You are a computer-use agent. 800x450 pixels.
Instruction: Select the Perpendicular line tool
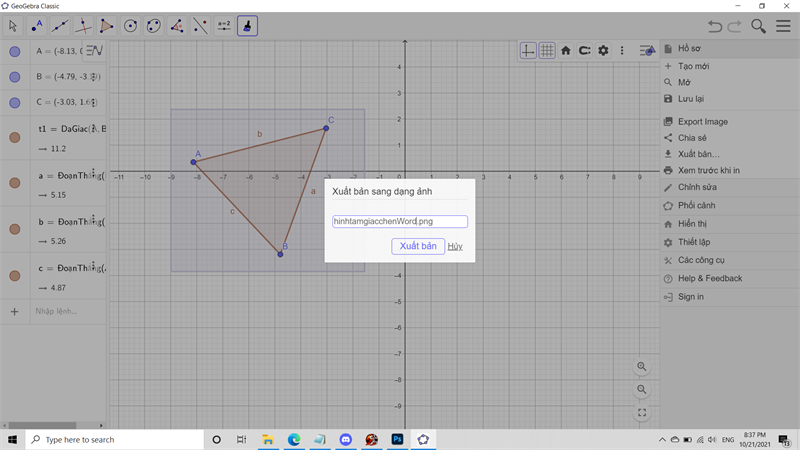[83, 26]
